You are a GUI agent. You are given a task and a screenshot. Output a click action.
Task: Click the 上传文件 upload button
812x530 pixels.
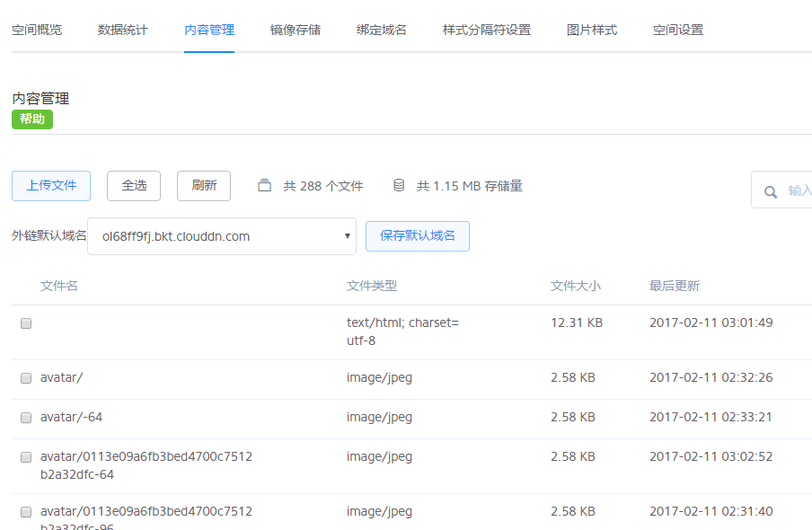click(x=51, y=186)
